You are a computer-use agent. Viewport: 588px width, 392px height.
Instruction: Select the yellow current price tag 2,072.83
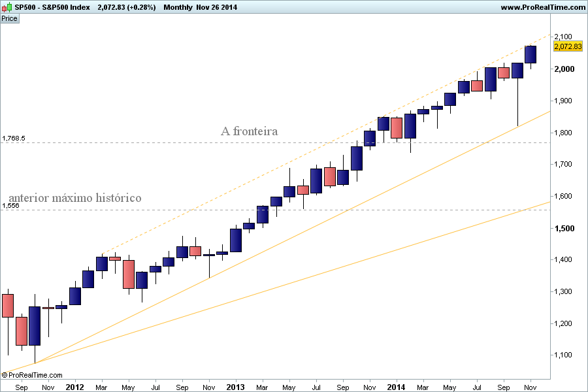click(x=568, y=46)
